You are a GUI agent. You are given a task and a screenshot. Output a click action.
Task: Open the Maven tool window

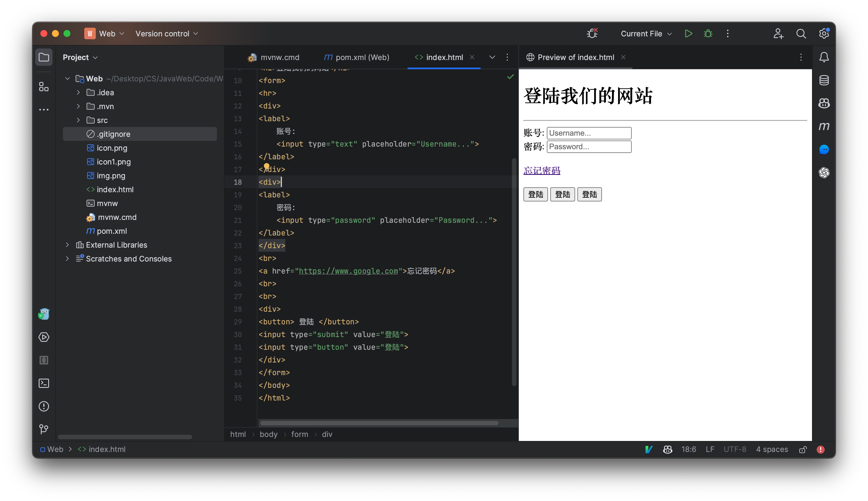pyautogui.click(x=824, y=126)
